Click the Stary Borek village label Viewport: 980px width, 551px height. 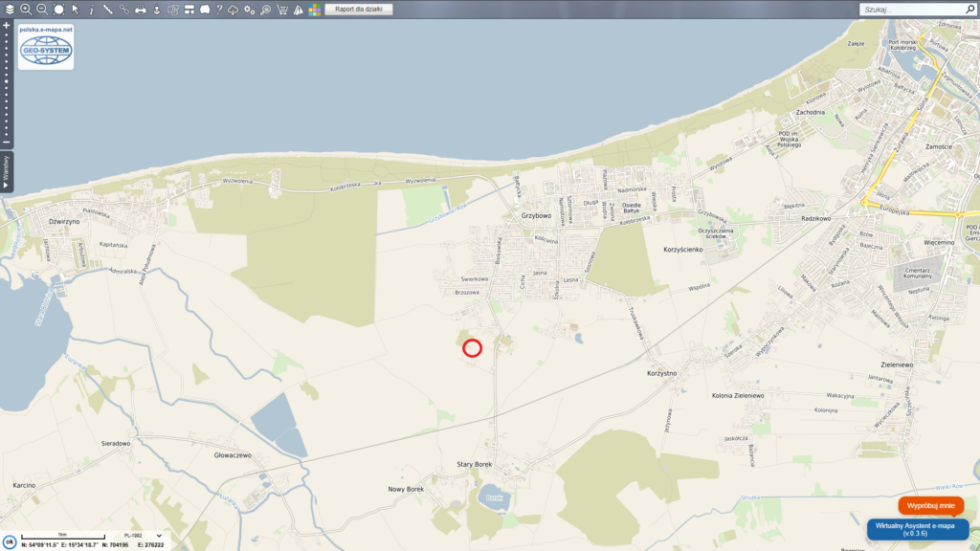[475, 464]
